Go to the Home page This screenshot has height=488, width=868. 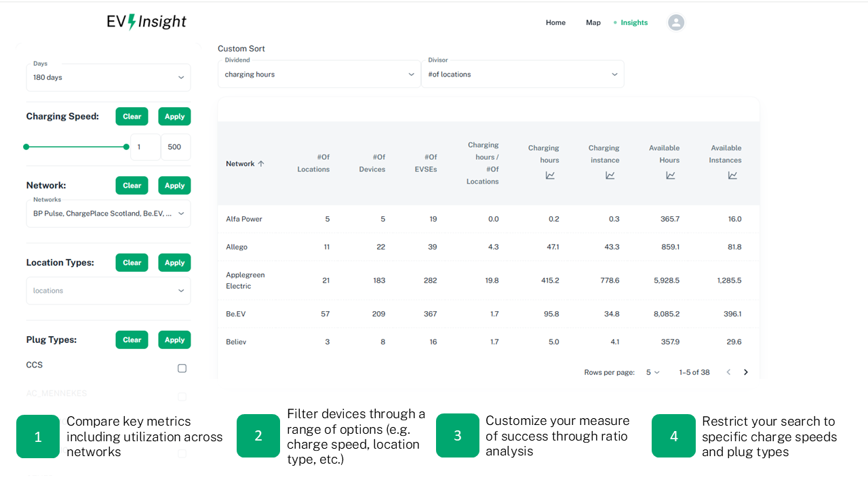[555, 22]
